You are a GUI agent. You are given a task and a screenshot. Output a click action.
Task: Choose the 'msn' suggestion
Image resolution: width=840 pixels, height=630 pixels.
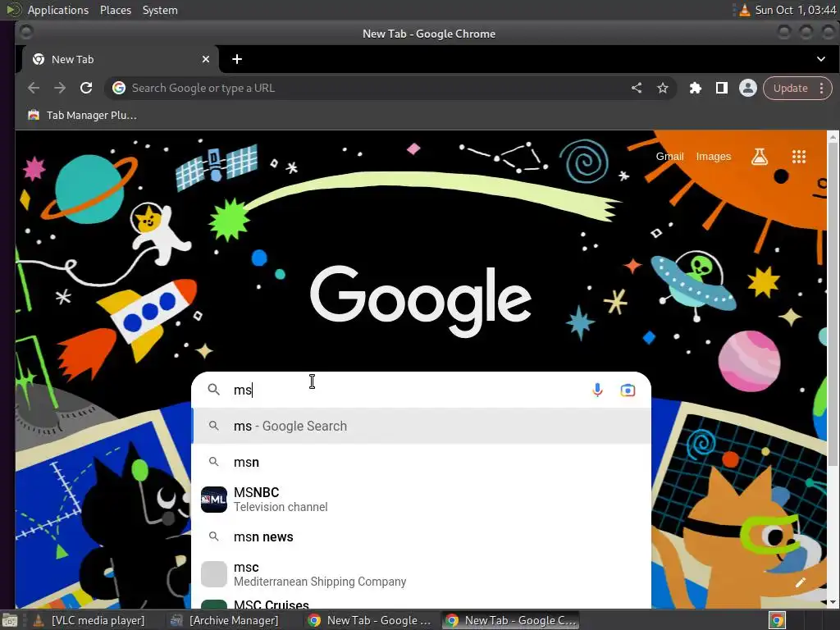422,462
